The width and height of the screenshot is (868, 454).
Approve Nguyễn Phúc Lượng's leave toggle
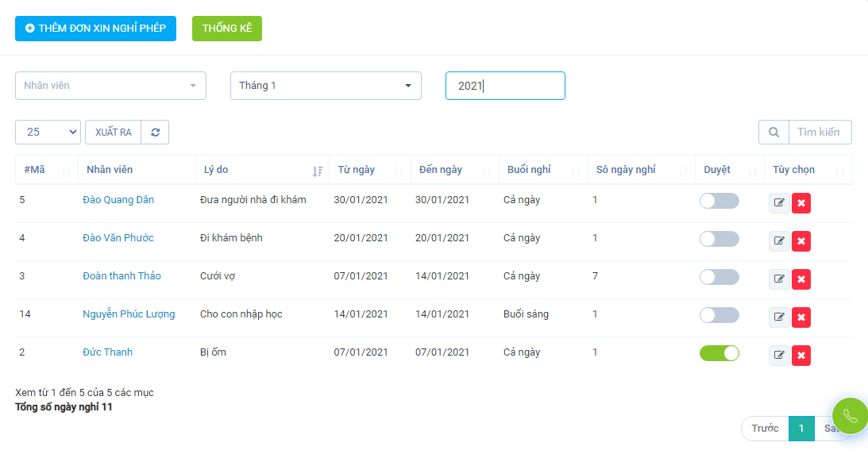click(x=719, y=315)
